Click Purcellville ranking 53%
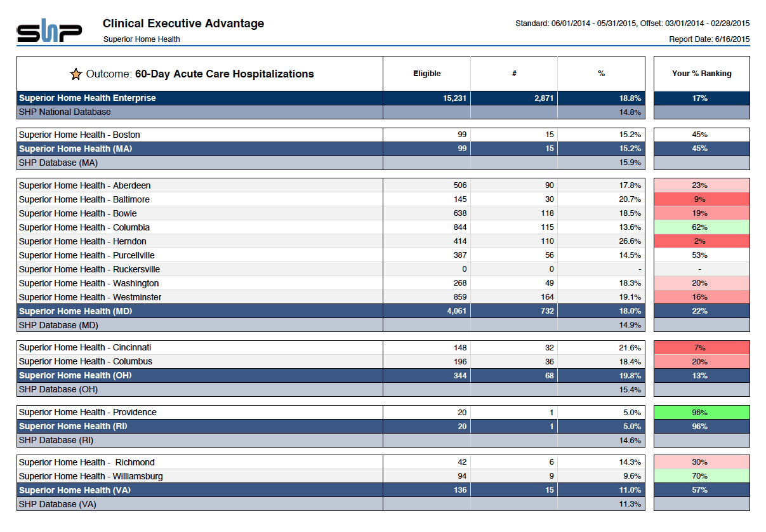 point(701,255)
